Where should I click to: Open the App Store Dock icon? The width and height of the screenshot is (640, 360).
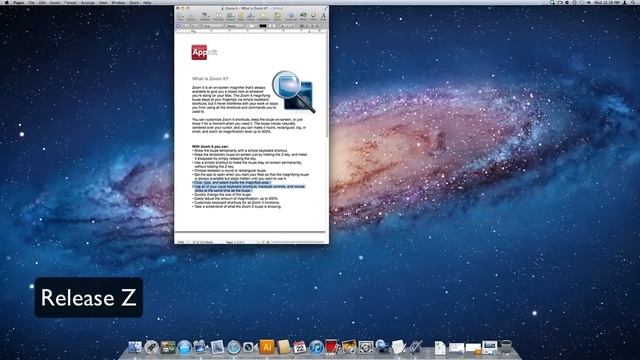coord(184,347)
